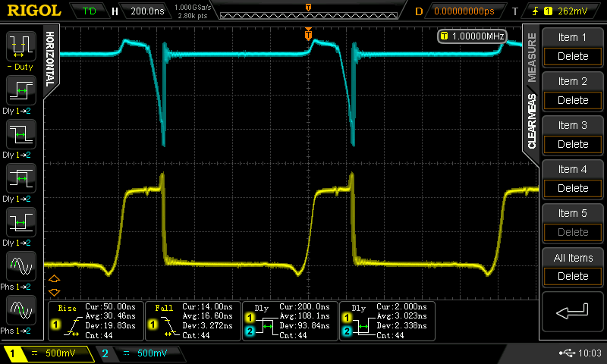Click the 1.000GSa/s sample rate text
This screenshot has height=364, width=607.
[193, 8]
